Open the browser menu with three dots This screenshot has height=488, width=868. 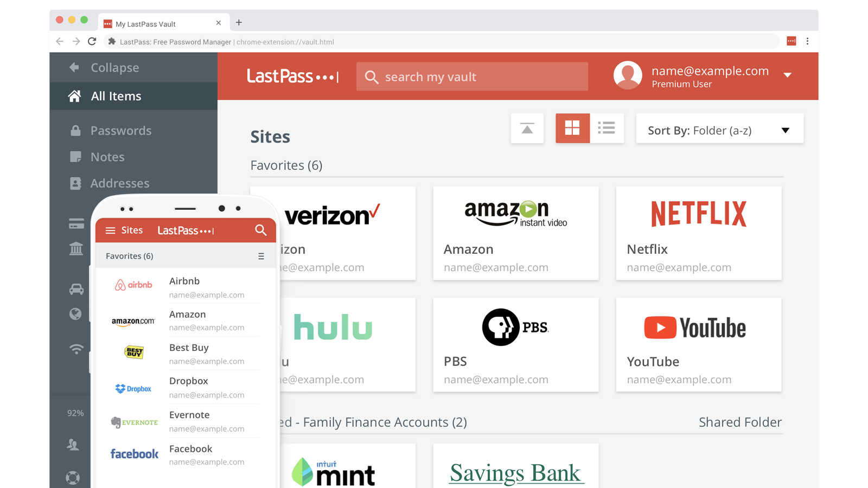pyautogui.click(x=808, y=41)
